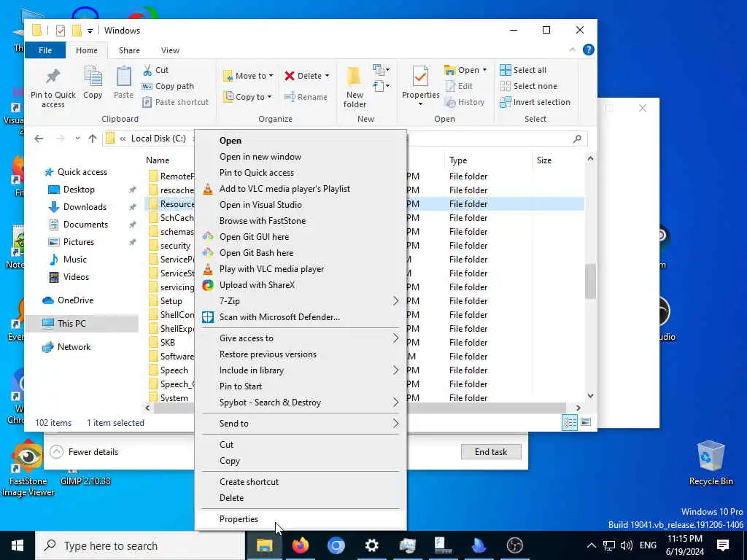Click the Copy icon in the Clipboard group

93,76
